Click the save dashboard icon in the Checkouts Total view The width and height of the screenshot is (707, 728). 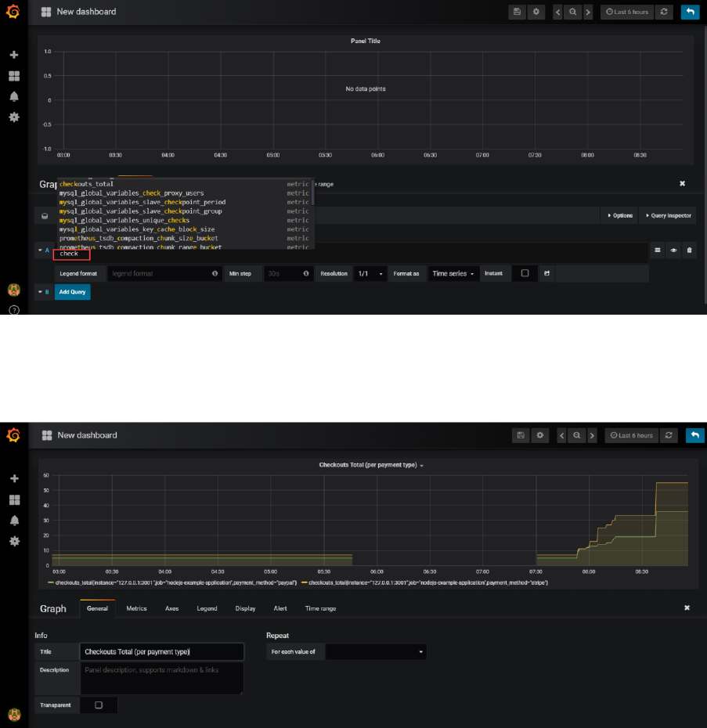coord(521,435)
